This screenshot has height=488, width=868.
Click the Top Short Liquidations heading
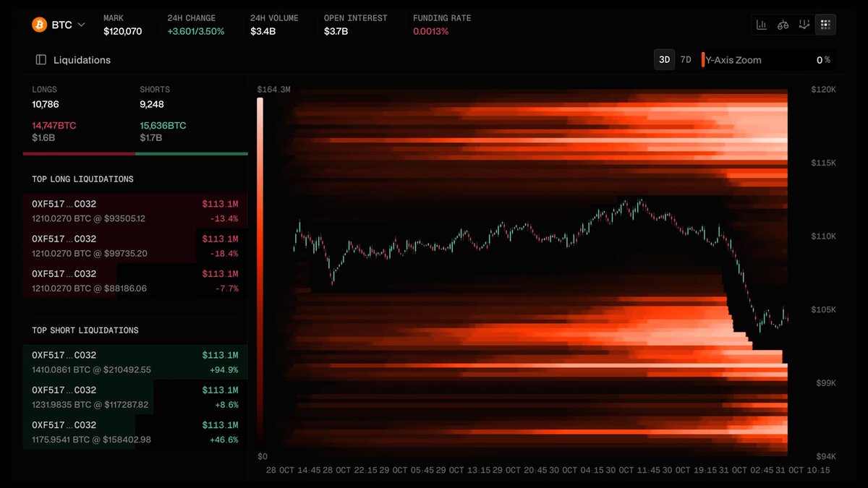pyautogui.click(x=85, y=330)
